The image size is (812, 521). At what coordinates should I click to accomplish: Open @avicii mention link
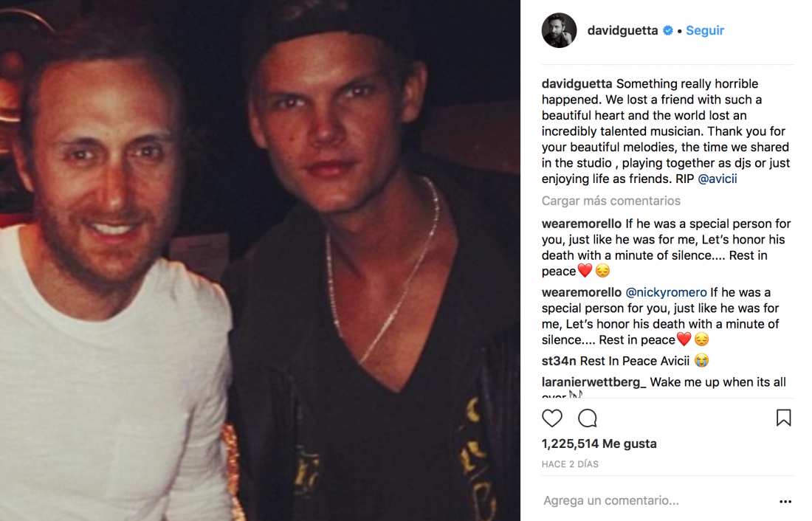point(718,179)
